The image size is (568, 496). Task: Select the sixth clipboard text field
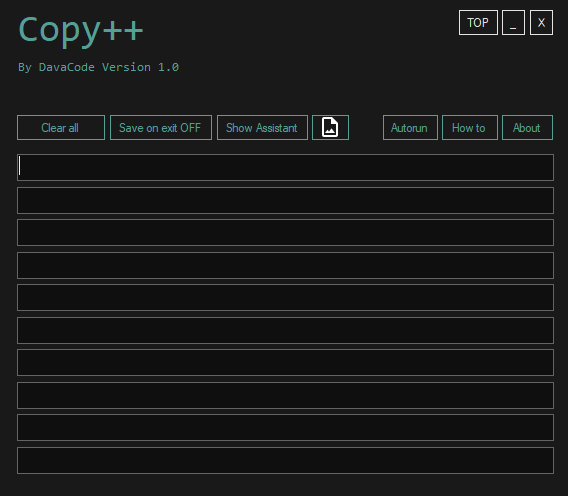coord(285,330)
